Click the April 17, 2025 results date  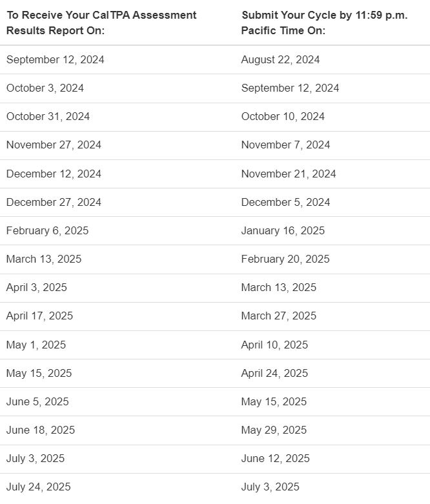[39, 316]
